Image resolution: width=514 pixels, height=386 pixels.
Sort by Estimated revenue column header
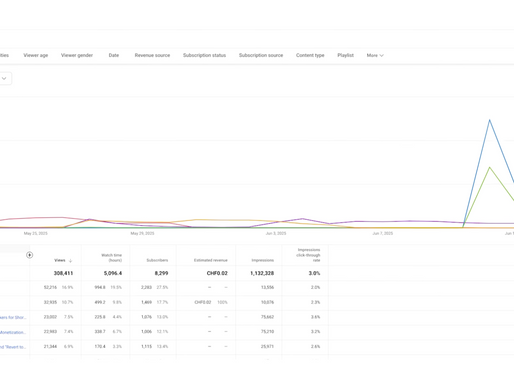(211, 260)
